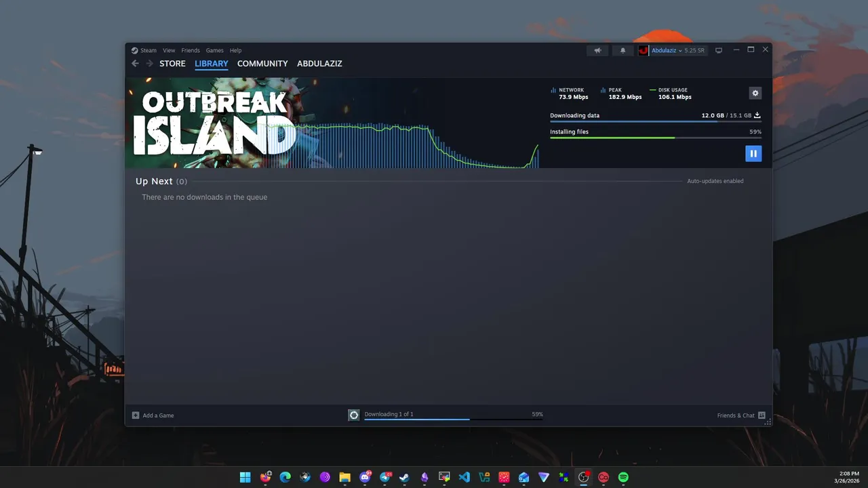Viewport: 868px width, 488px height.
Task: Click the Auto-updates enabled label
Action: coord(715,181)
